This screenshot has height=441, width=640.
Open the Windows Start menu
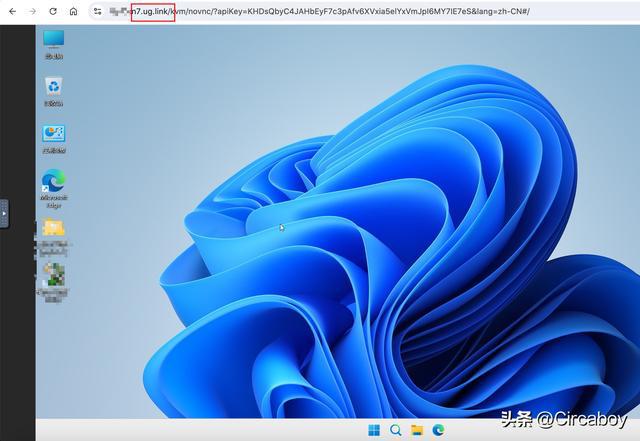tap(374, 430)
